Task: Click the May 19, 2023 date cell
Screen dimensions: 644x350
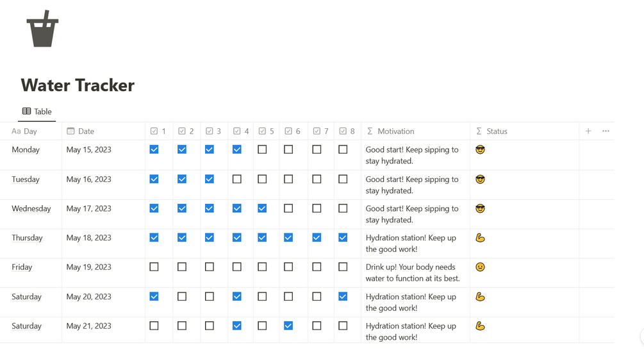Action: click(x=88, y=267)
